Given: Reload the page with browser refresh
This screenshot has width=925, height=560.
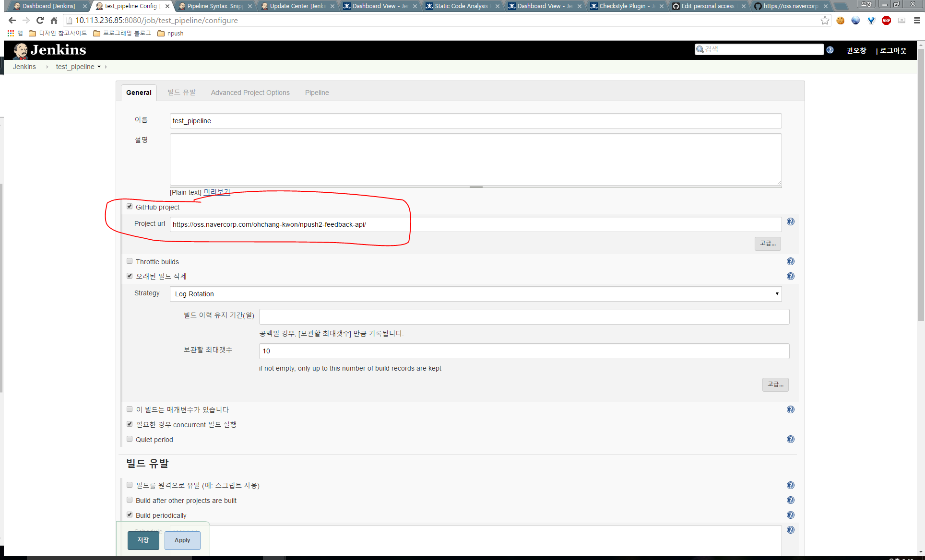Looking at the screenshot, I should pos(40,20).
